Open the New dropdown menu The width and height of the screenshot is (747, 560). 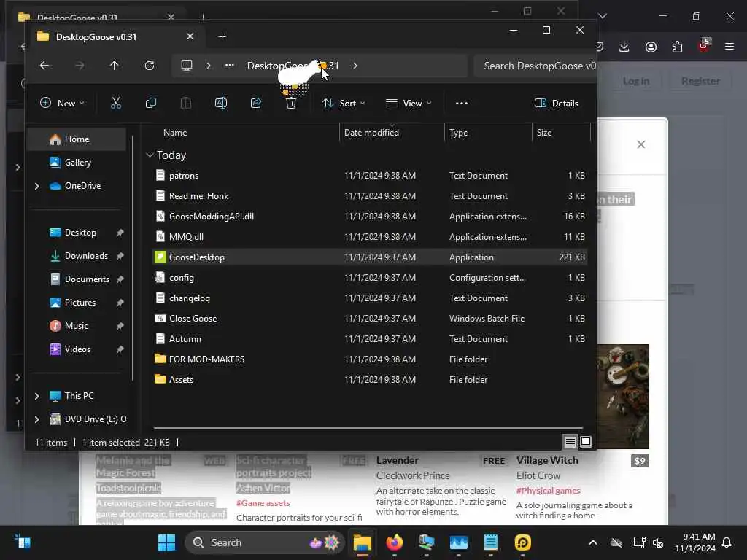click(62, 104)
